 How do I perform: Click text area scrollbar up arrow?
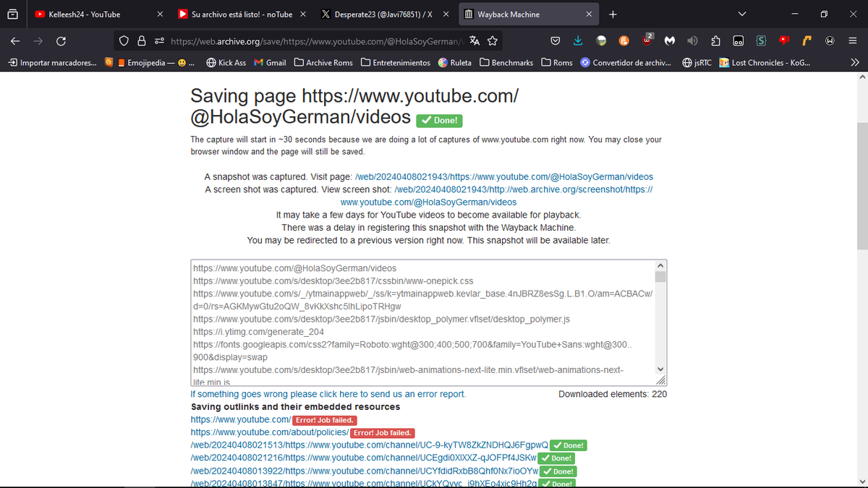tap(660, 266)
